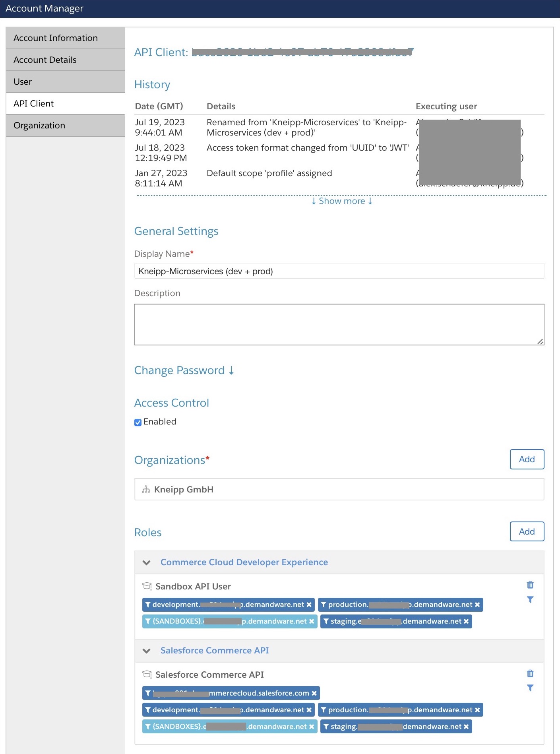Remove production scope from Salesforce Commerce API
The height and width of the screenshot is (754, 560).
[x=477, y=710]
